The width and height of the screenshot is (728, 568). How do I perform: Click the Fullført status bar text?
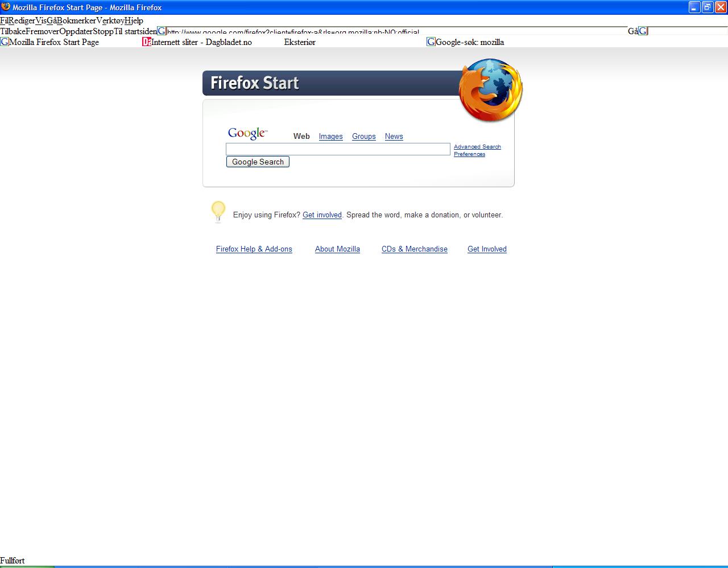[13, 561]
